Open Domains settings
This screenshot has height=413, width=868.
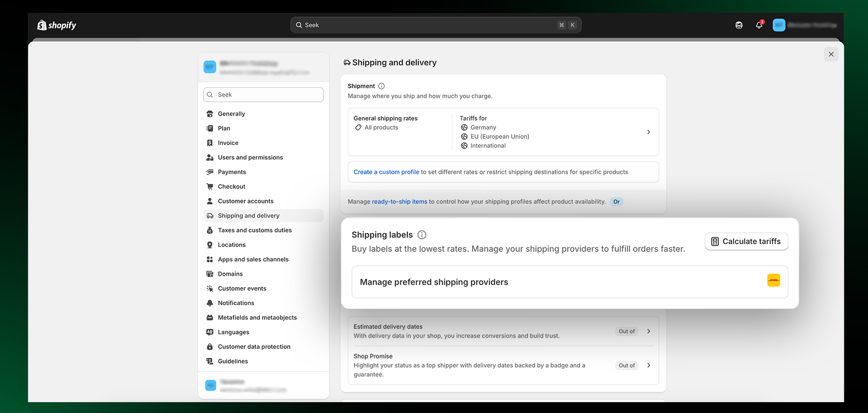[263, 274]
